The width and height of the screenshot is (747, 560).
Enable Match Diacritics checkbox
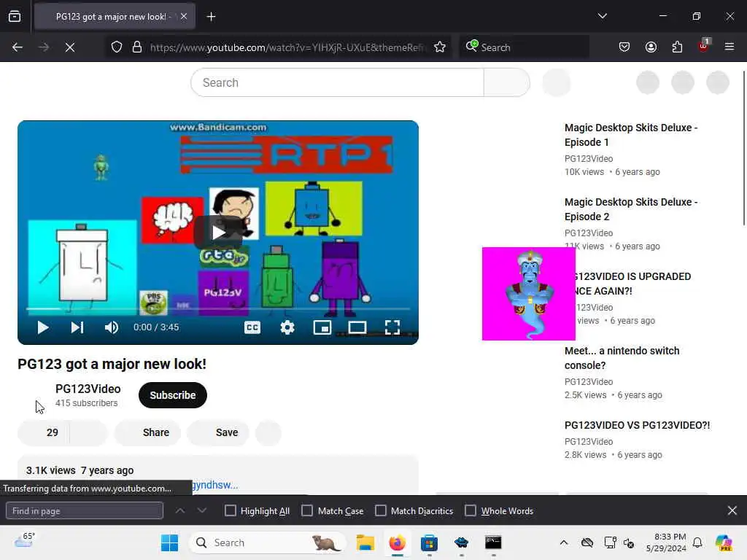(381, 511)
